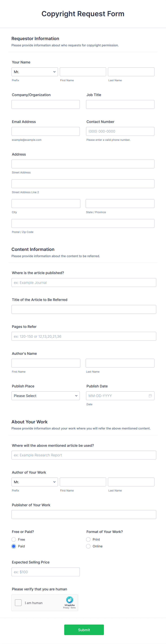Select the Free radio button
The height and width of the screenshot is (644, 166).
pyautogui.click(x=14, y=540)
